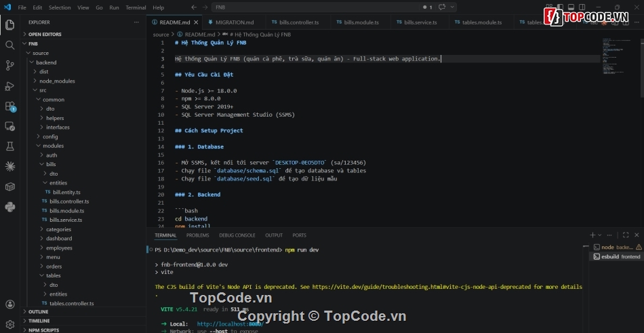Expand the node_modules folder

[57, 81]
